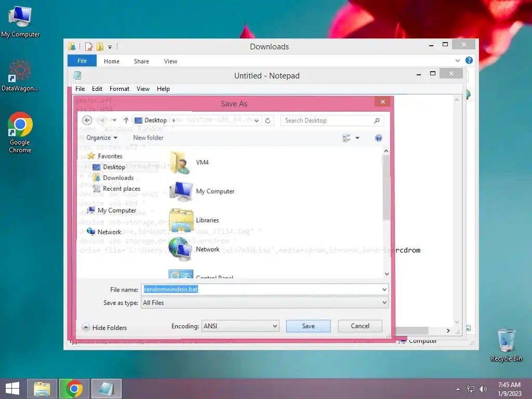Viewport: 532px width, 399px height.
Task: Click New folder in Save As
Action: [148, 138]
